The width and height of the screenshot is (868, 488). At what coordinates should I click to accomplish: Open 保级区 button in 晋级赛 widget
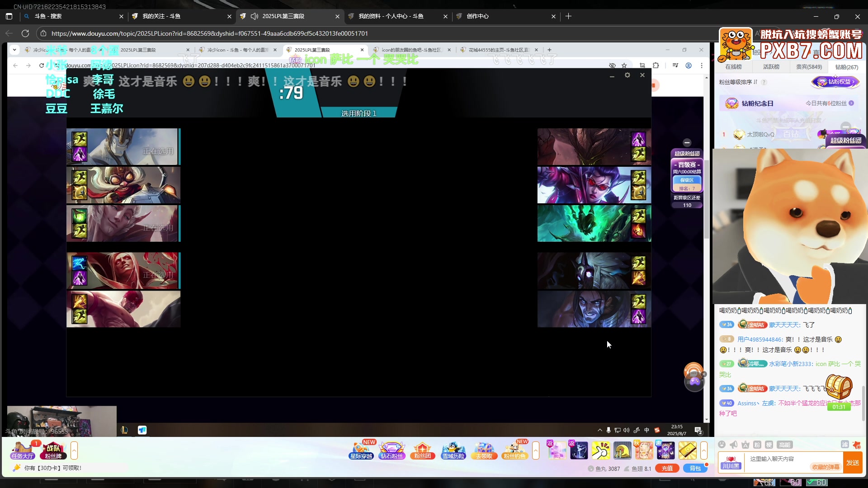tap(687, 180)
